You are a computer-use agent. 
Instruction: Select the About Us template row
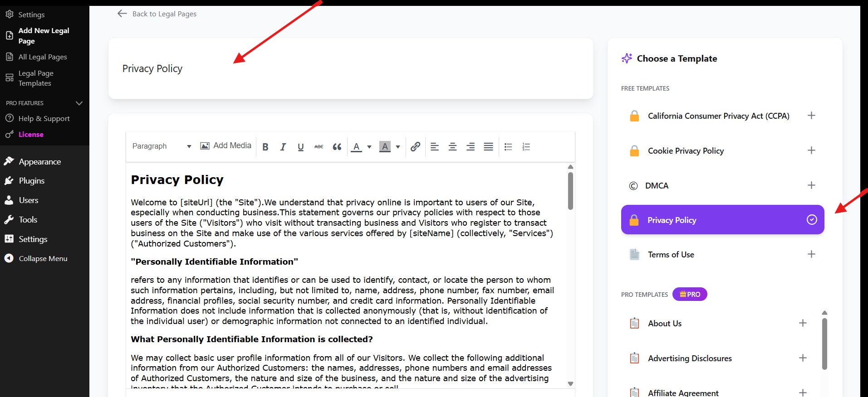718,323
